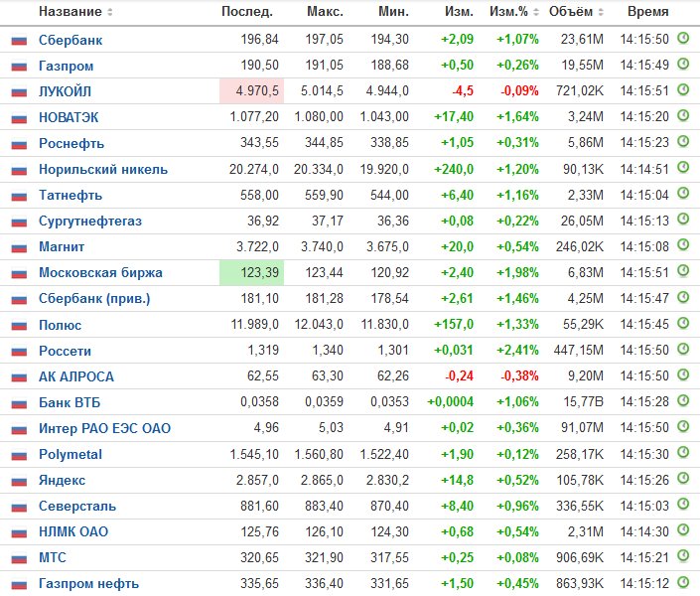Click the Russian flag icon beside Polymetal

[x=19, y=455]
